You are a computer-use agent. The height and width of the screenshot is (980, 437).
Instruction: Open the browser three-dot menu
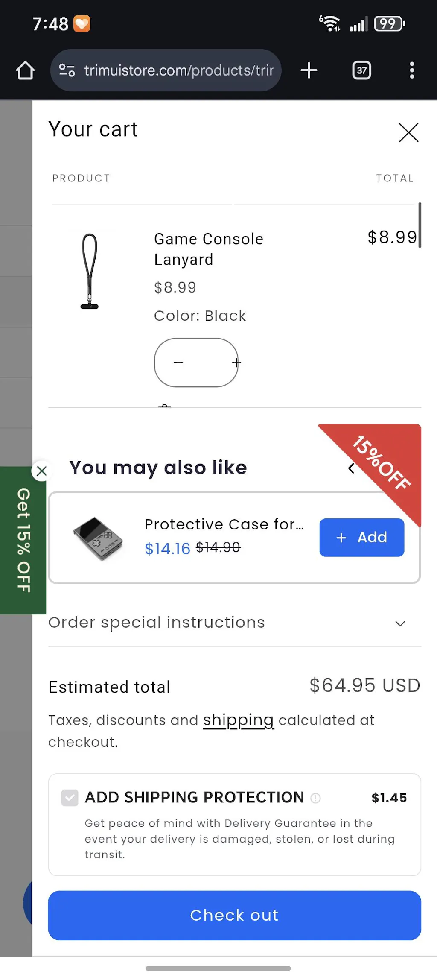(411, 70)
